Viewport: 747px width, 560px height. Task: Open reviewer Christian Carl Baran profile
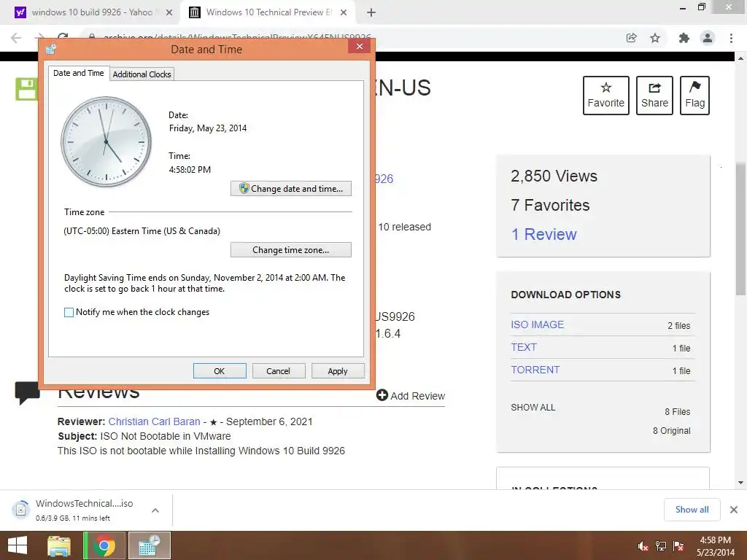155,422
